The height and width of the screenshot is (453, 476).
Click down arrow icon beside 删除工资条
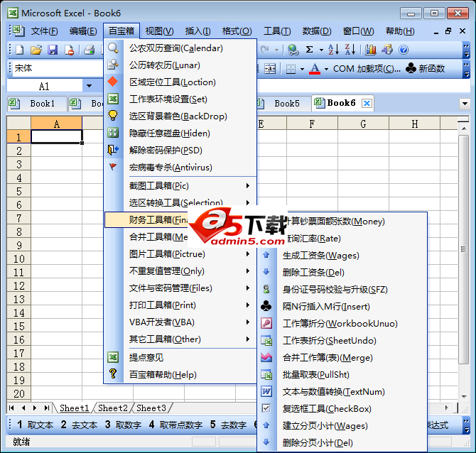click(x=266, y=272)
